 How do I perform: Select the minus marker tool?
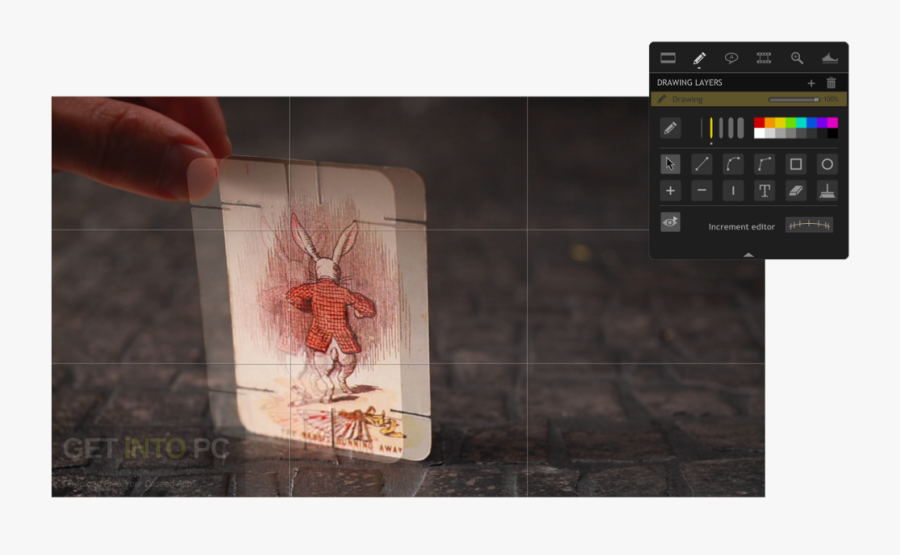701,191
